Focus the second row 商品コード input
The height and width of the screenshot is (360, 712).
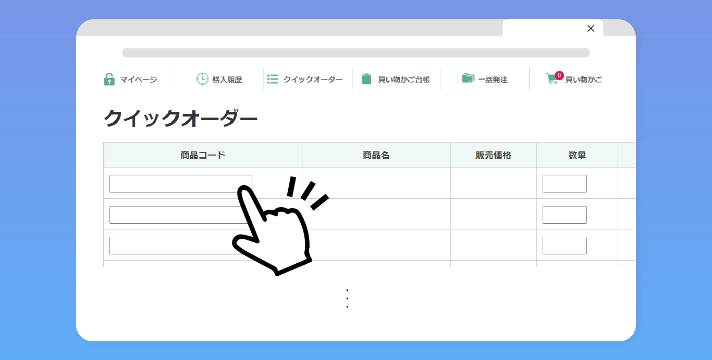pyautogui.click(x=181, y=215)
